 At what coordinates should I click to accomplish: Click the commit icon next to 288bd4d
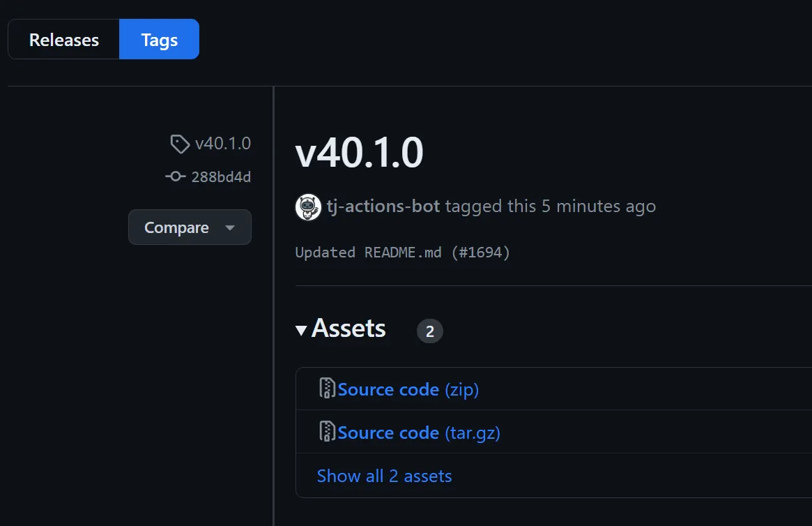[x=175, y=177]
